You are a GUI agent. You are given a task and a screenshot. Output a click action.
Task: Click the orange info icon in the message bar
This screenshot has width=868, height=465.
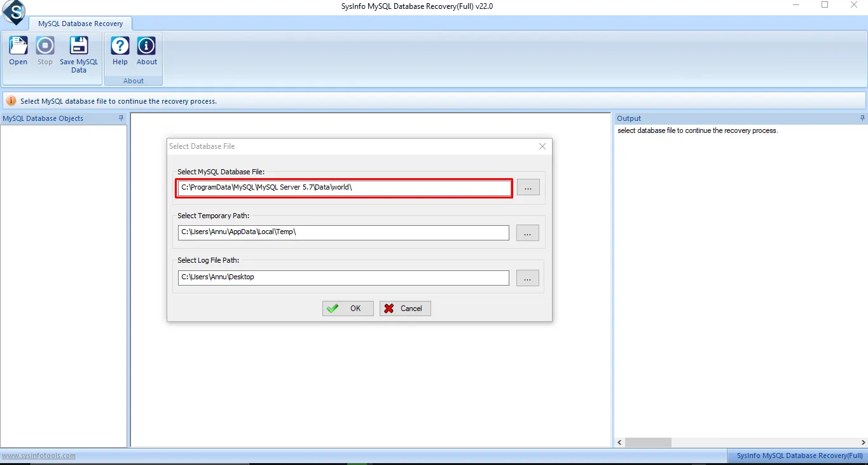point(11,101)
